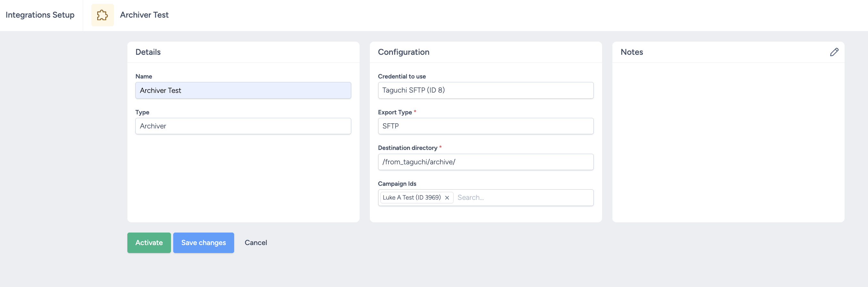The image size is (868, 287).
Task: Click the Save changes button
Action: click(x=203, y=242)
